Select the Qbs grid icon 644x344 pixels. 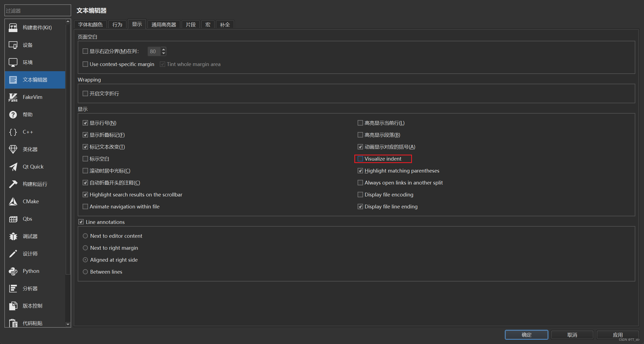(13, 219)
